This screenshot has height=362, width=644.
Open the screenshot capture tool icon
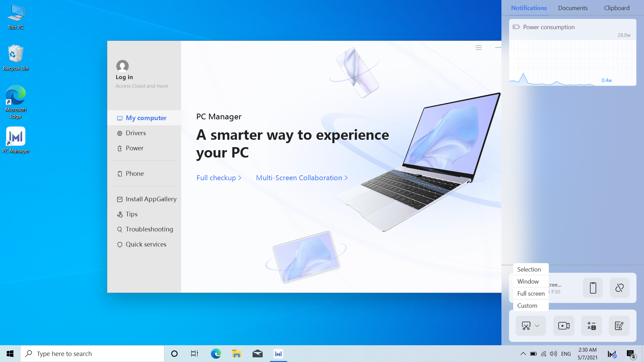point(526,326)
